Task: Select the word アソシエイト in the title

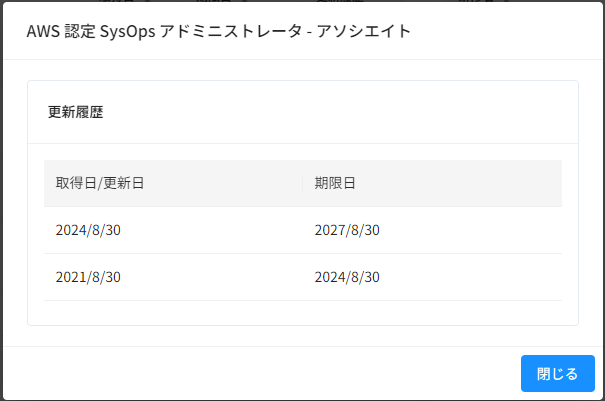Action: pos(363,31)
